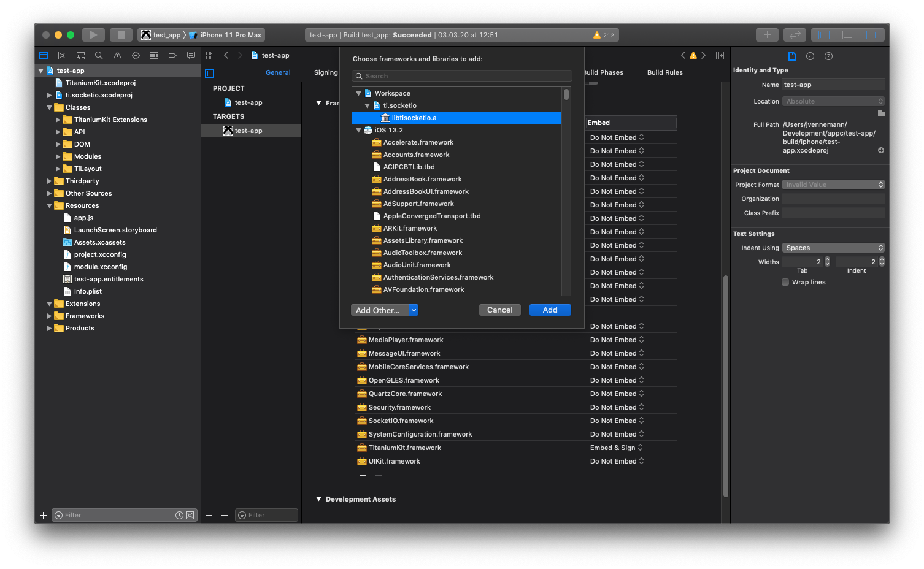The width and height of the screenshot is (924, 569).
Task: Collapse the Workspace group in the dialog
Action: pos(359,93)
